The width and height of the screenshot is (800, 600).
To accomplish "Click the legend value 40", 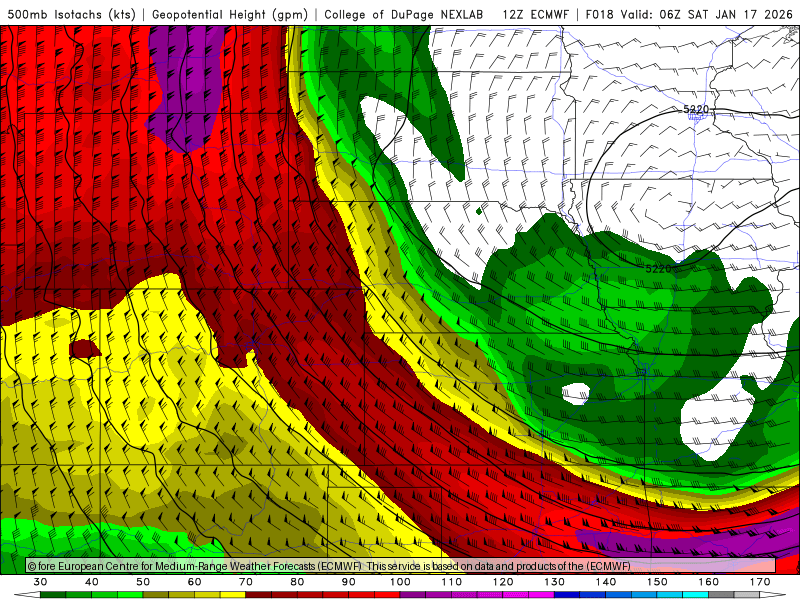I will [x=92, y=582].
